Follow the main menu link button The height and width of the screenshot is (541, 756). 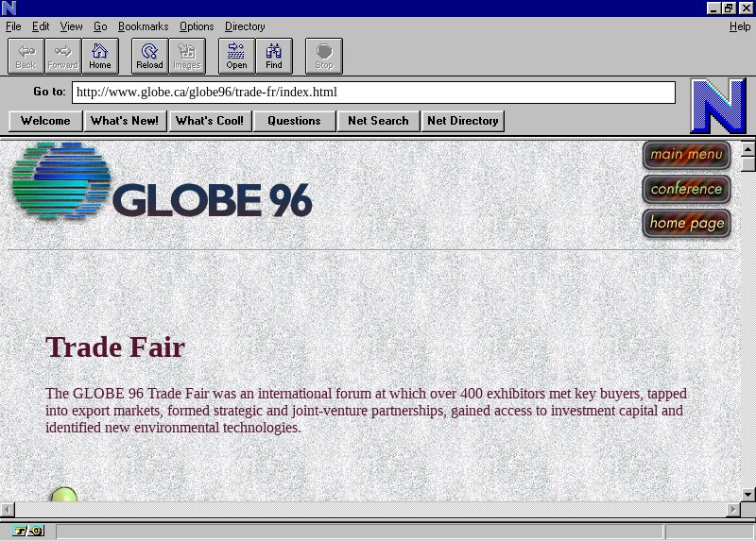[686, 155]
